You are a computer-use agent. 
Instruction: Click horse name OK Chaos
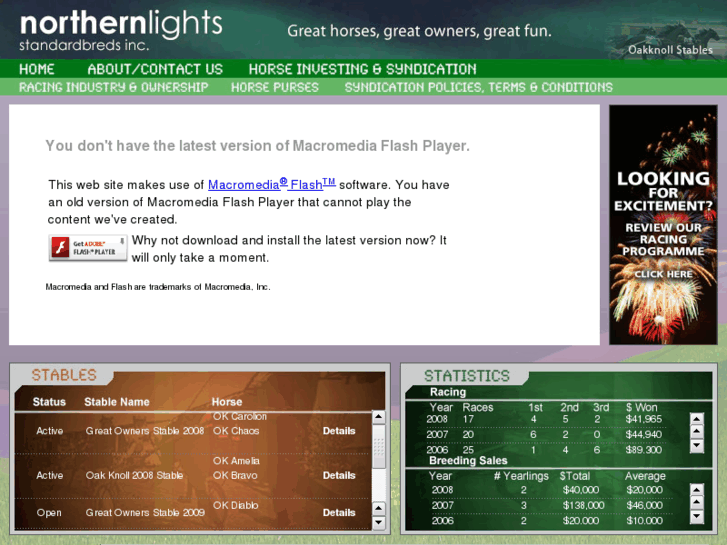pos(236,431)
